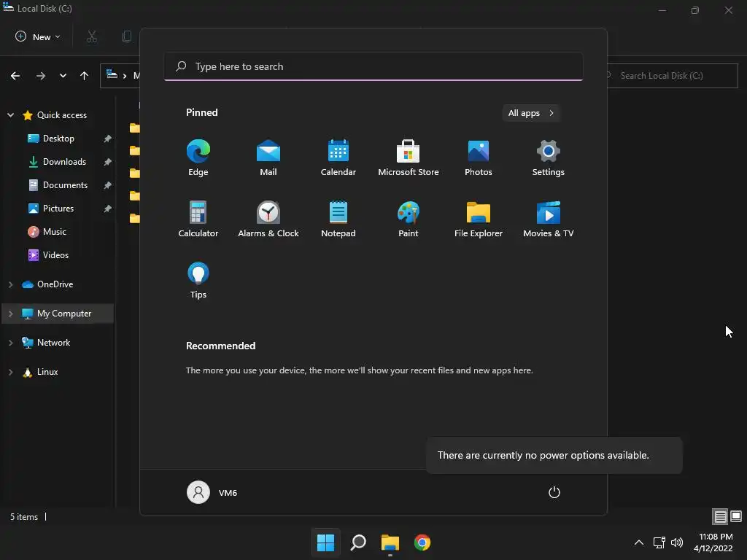Show hidden tray icons chevron
Viewport: 747px width, 560px height.
639,542
